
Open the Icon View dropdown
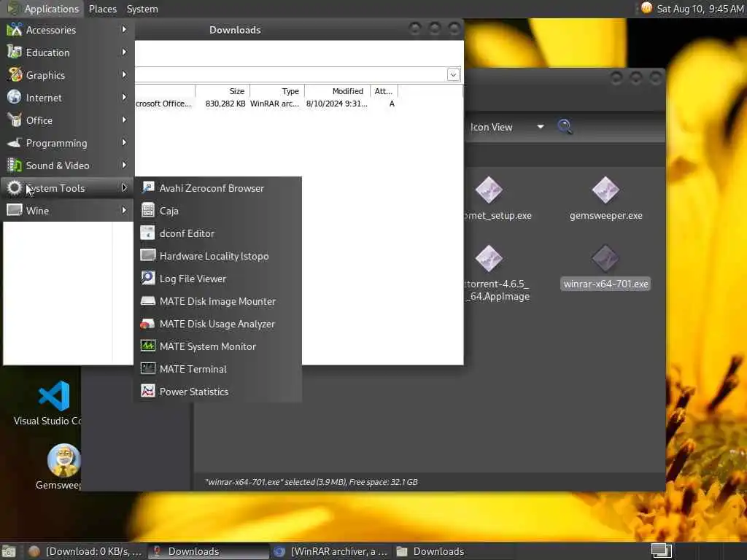coord(507,127)
